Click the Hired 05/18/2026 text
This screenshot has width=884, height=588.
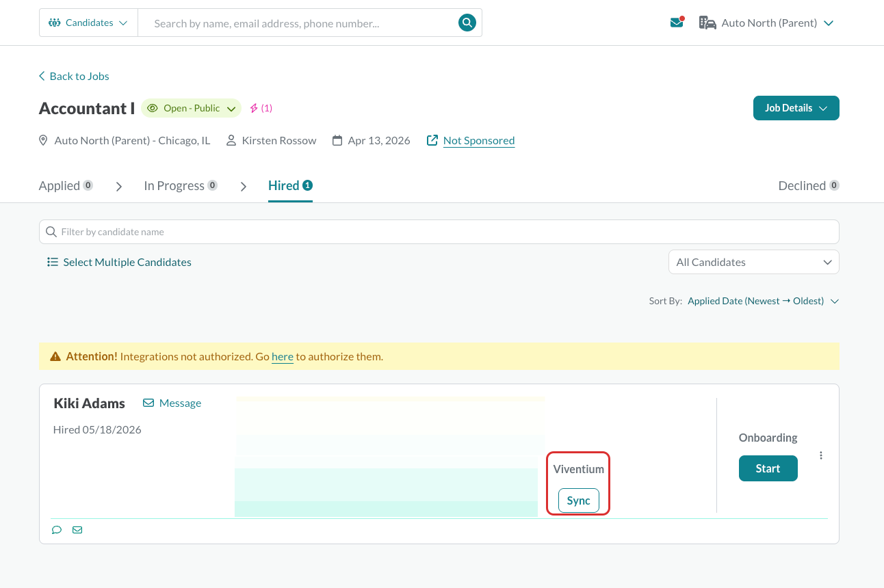pyautogui.click(x=97, y=429)
